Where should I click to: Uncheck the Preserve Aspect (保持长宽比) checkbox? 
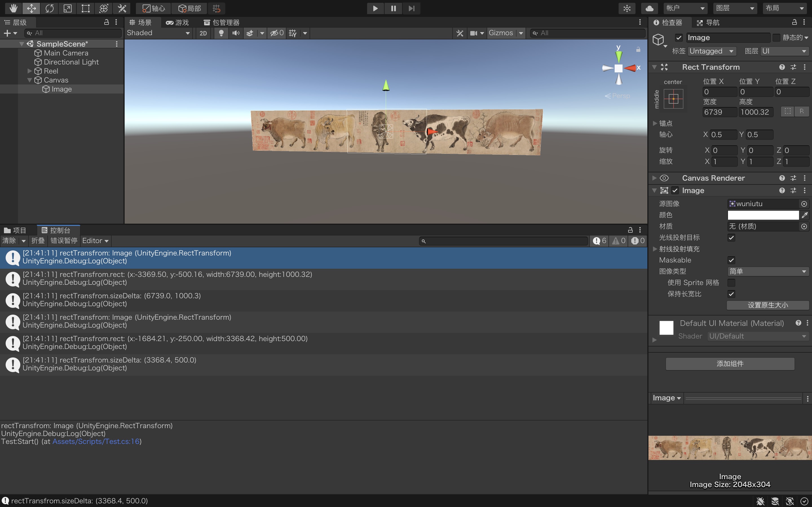(x=731, y=294)
